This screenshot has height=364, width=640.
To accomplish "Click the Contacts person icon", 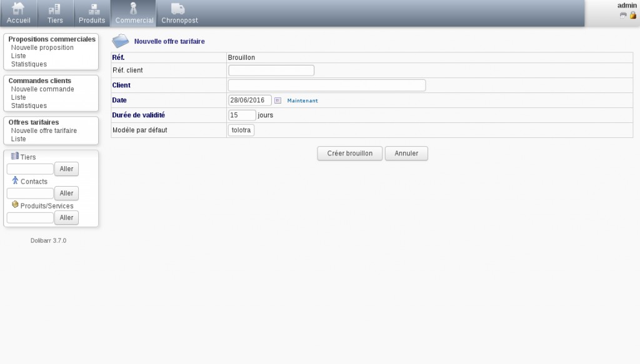I will pyautogui.click(x=15, y=180).
